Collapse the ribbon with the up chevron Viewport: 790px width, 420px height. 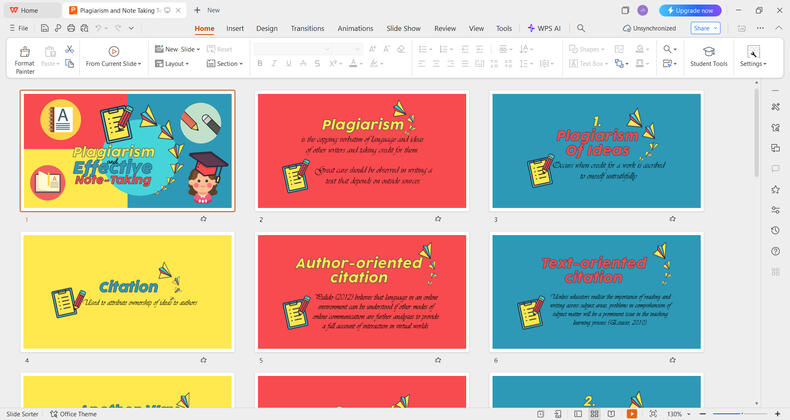coord(778,28)
